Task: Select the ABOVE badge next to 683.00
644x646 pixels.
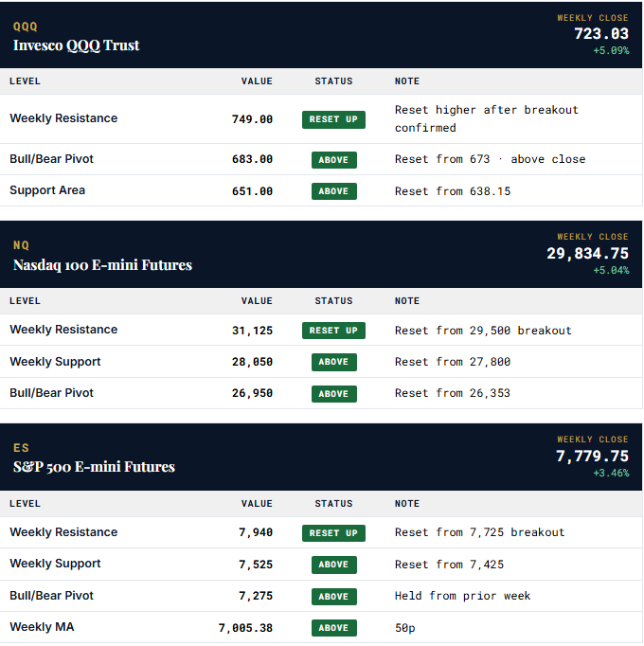Action: pos(333,160)
